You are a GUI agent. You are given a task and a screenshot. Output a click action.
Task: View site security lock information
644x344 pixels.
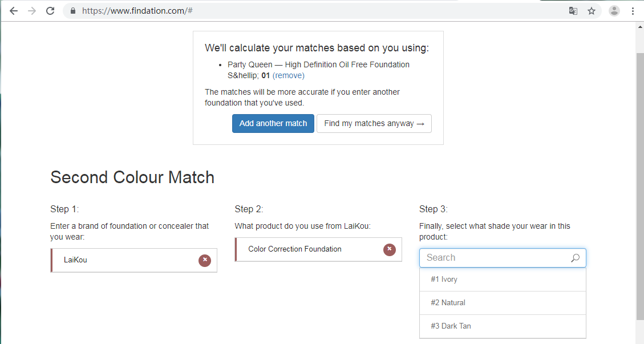click(72, 11)
